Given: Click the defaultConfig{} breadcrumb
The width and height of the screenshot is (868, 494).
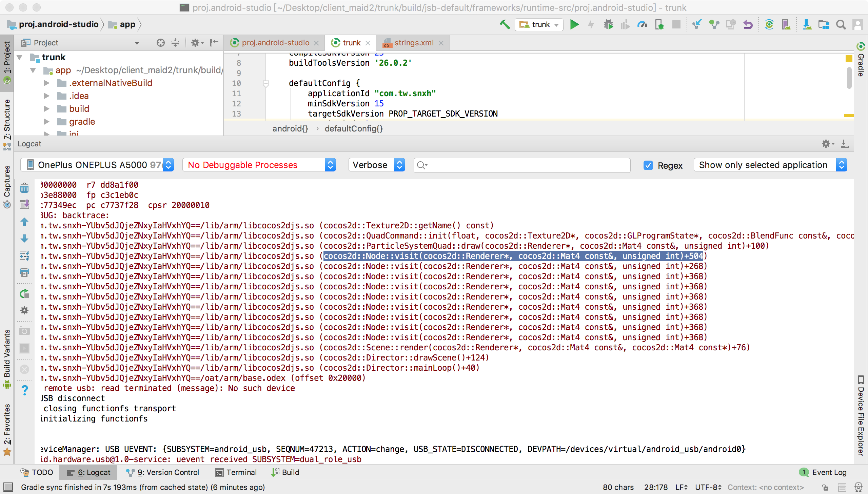Looking at the screenshot, I should tap(353, 129).
